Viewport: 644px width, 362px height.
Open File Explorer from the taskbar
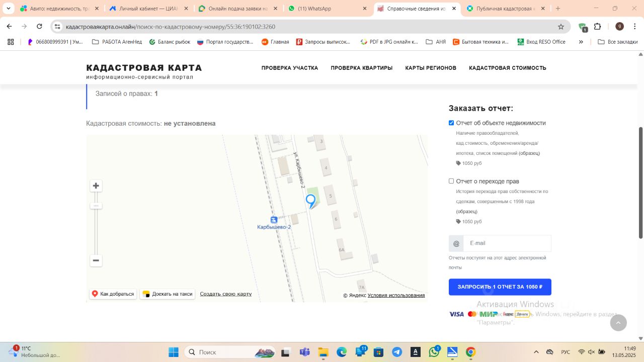click(x=323, y=352)
